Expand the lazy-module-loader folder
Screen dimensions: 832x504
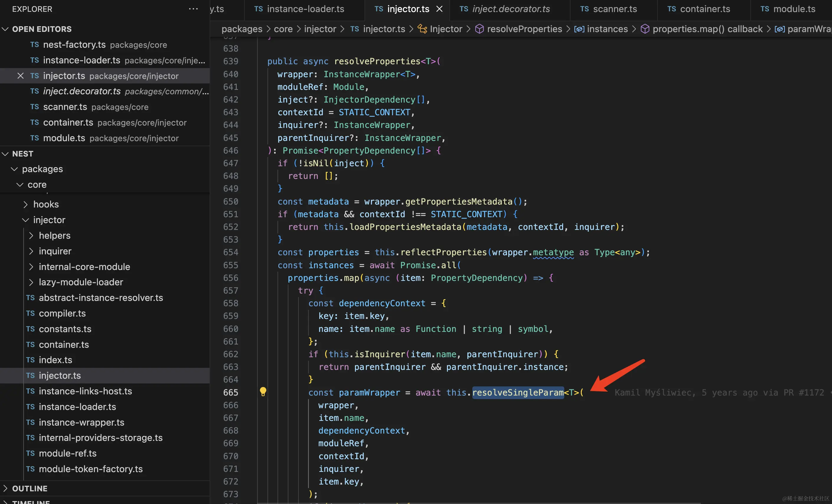pos(31,282)
